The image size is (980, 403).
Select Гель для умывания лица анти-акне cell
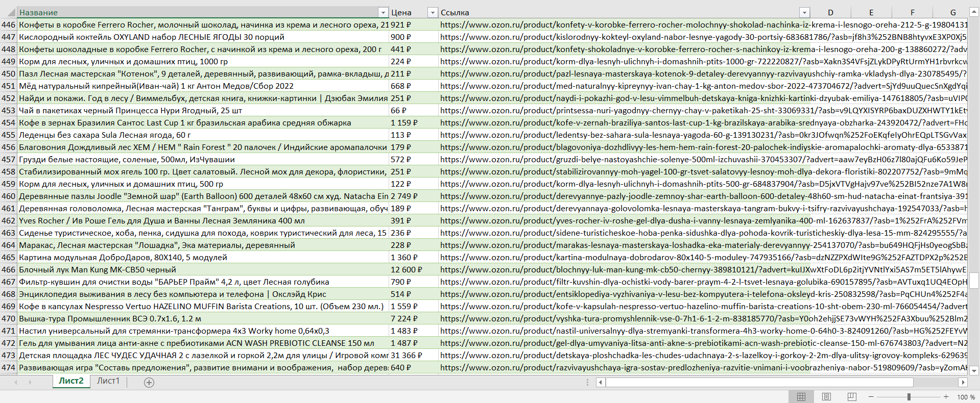[203, 343]
